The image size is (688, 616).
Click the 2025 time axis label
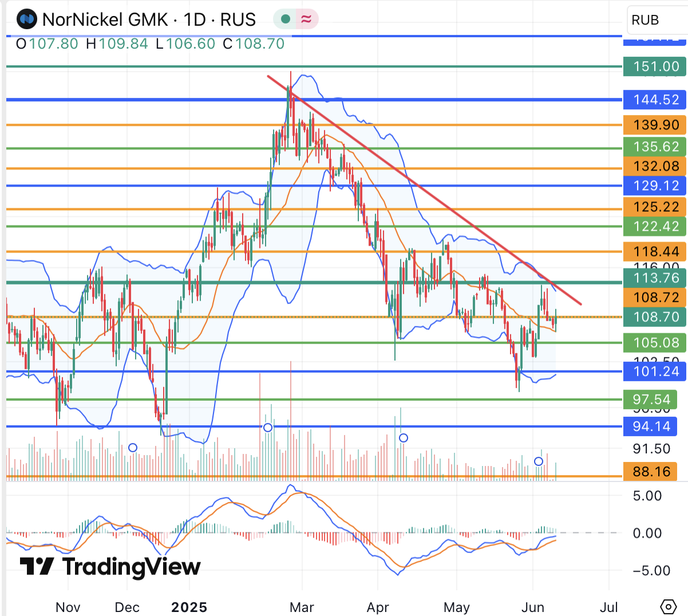(x=189, y=607)
